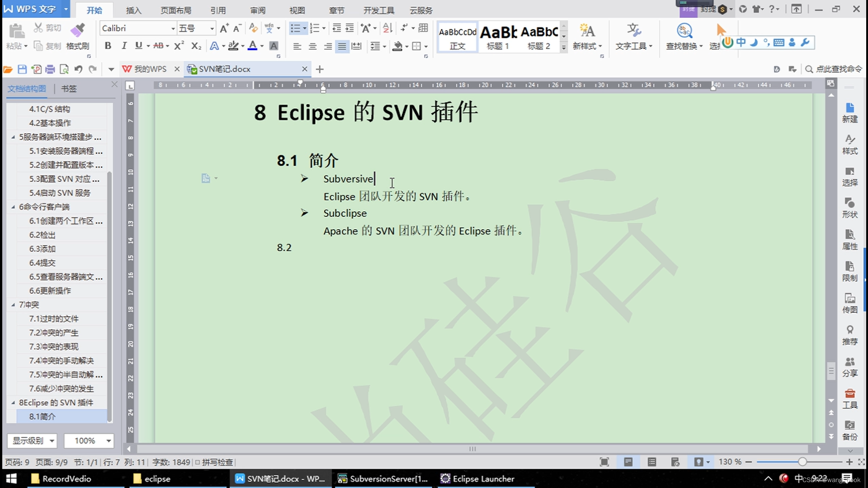Switch to the 页面布局 ribbon tab
This screenshot has width=868, height=488.
[x=176, y=10]
